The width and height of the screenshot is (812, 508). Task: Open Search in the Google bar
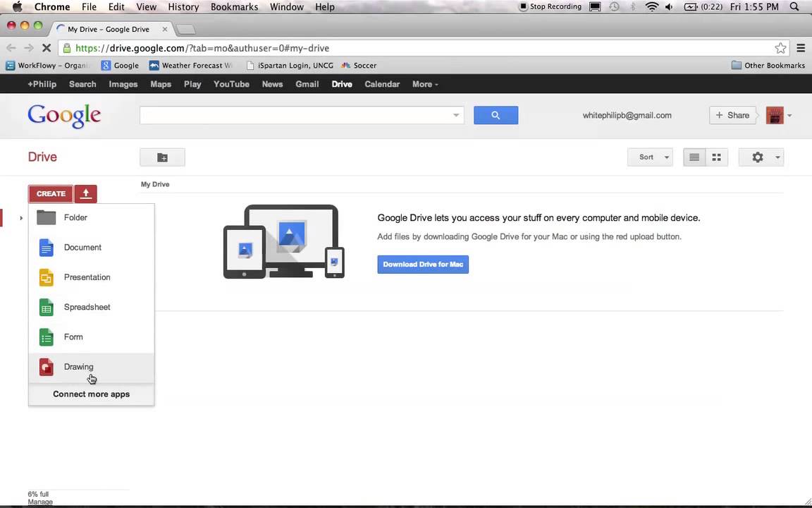coord(82,84)
